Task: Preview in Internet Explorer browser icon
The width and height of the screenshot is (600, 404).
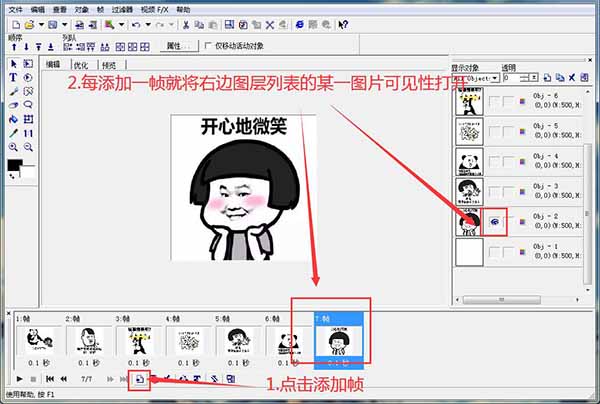Action: point(300,25)
